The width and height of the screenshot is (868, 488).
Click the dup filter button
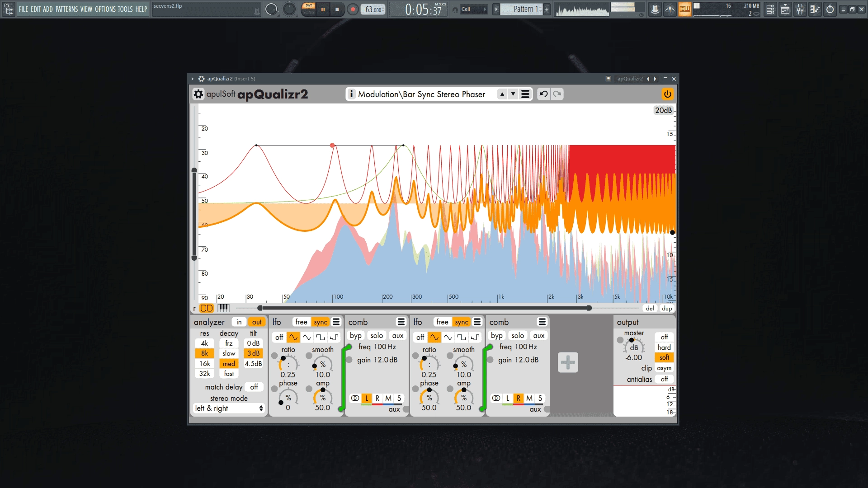(x=667, y=308)
